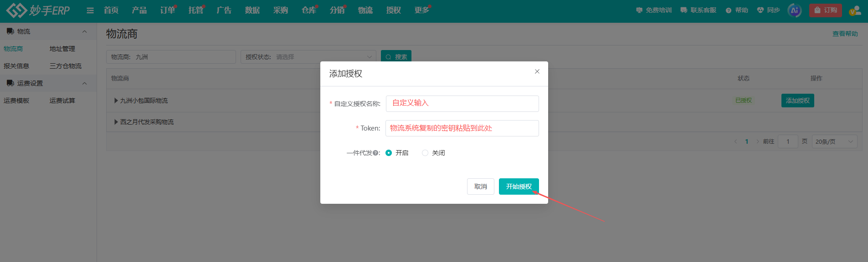
Task: Open the user avatar icon
Action: pos(854,10)
